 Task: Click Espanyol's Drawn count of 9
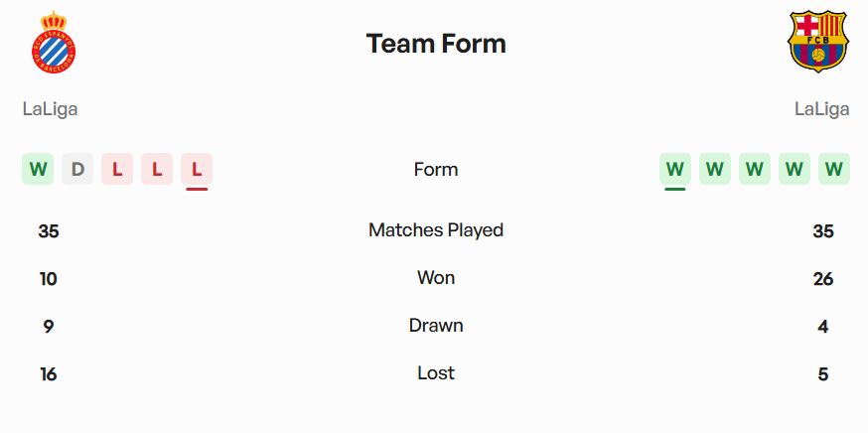(x=48, y=327)
